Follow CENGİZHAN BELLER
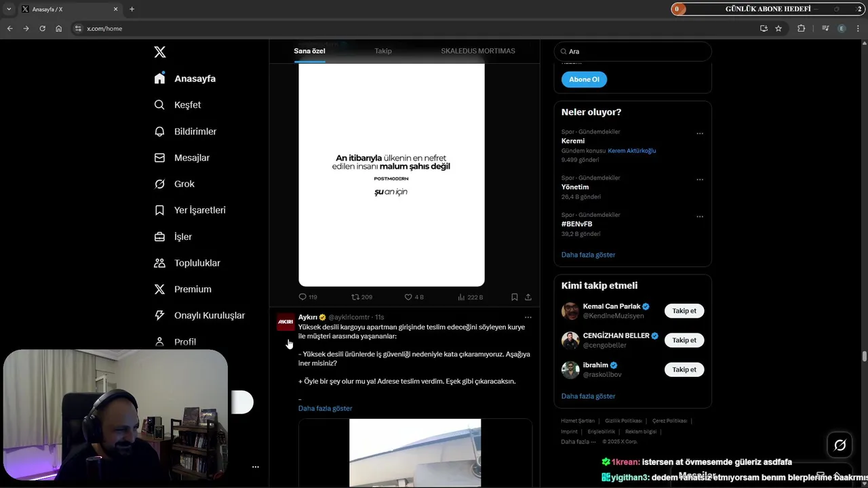The height and width of the screenshot is (488, 868). pyautogui.click(x=684, y=340)
